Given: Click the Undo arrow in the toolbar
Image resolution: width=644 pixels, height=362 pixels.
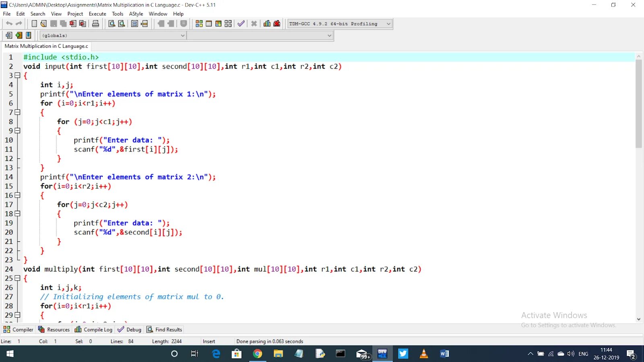Looking at the screenshot, I should (x=9, y=24).
